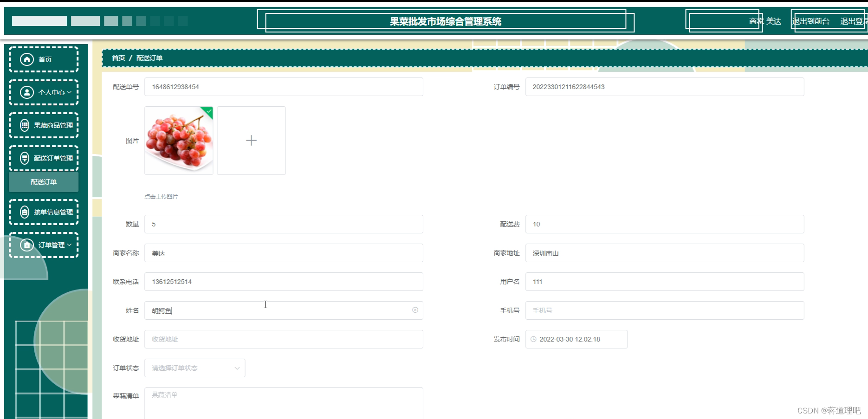Expand the 订单管理 menu chevron

(x=69, y=245)
